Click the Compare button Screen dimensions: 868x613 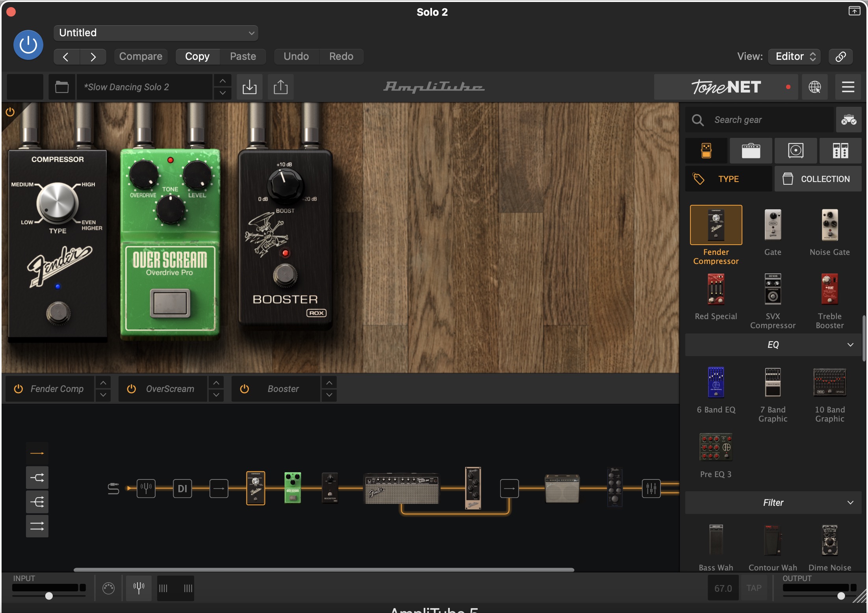pyautogui.click(x=141, y=57)
